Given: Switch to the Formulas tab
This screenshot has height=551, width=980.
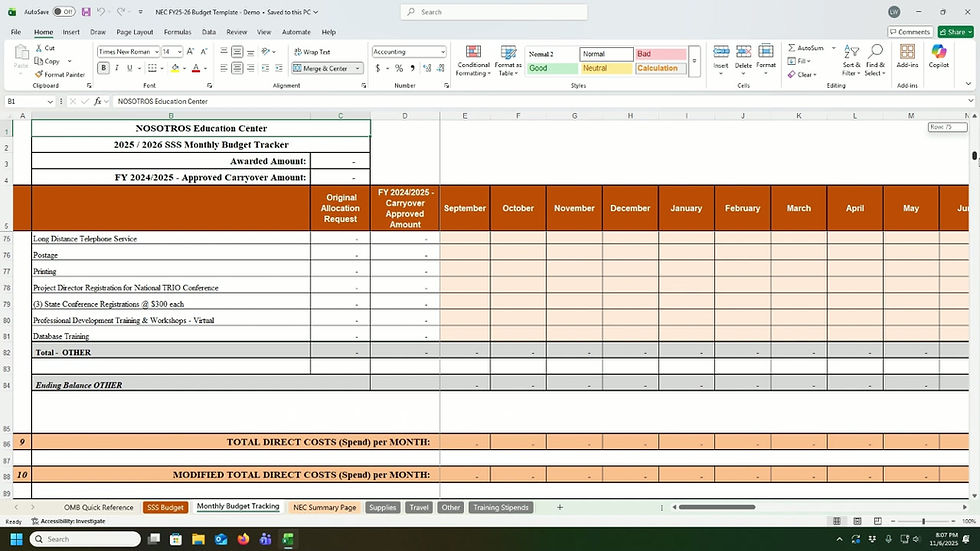Looking at the screenshot, I should (x=178, y=32).
